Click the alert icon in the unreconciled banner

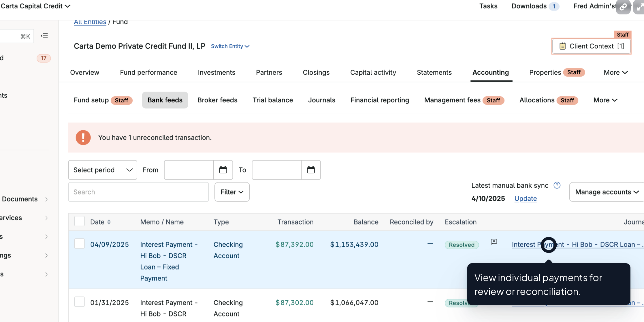coord(83,138)
